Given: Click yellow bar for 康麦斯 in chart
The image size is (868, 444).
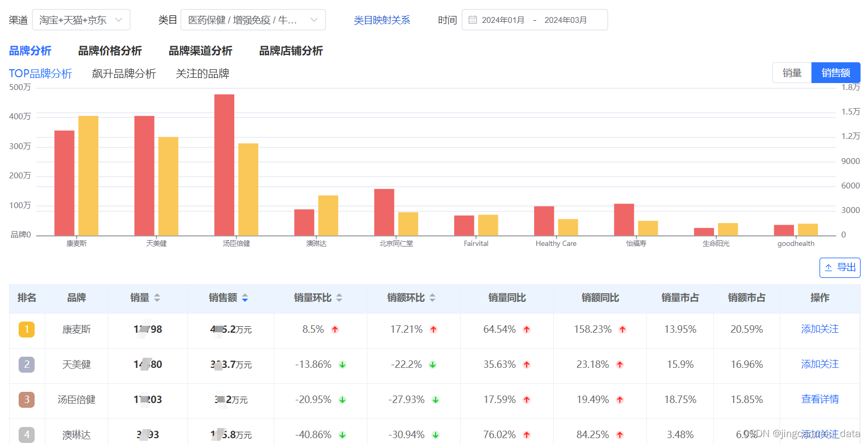Looking at the screenshot, I should coord(88,176).
